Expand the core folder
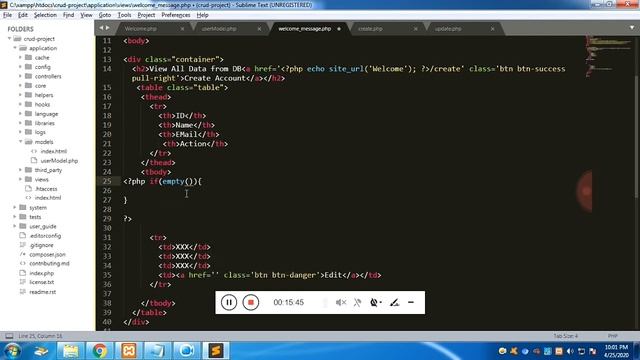The height and width of the screenshot is (360, 640). (x=20, y=86)
